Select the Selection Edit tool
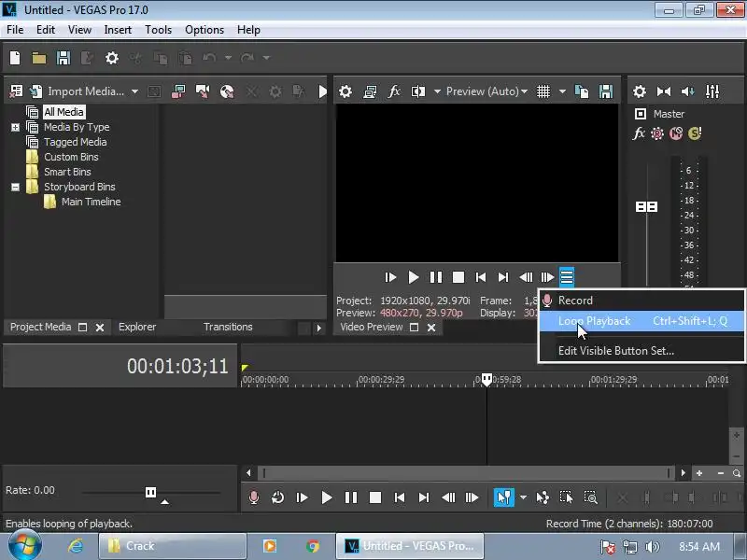This screenshot has height=560, width=747. coord(567,497)
